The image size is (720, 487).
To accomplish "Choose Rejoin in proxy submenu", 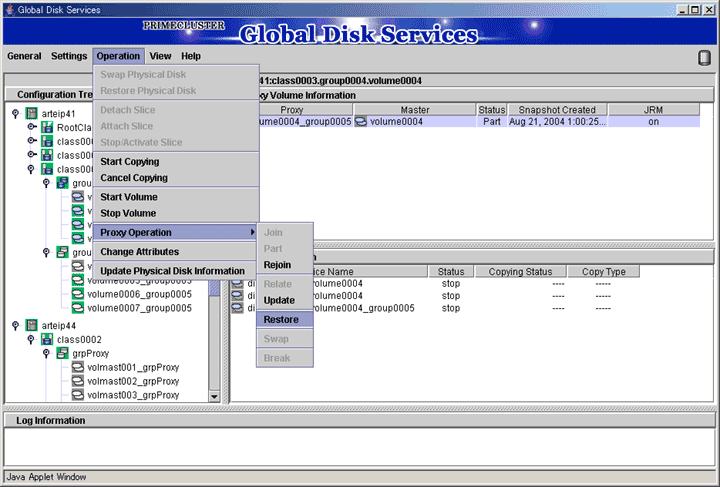I will click(x=285, y=265).
